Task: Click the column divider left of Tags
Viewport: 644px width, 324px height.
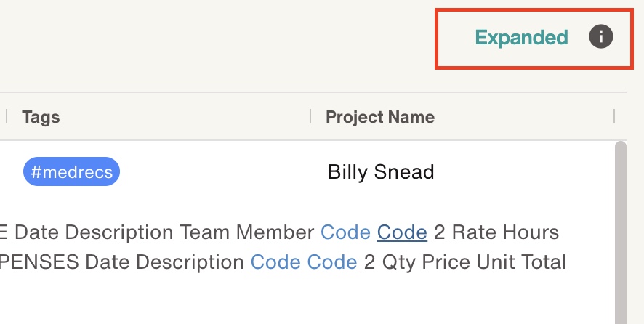Action: coord(7,117)
